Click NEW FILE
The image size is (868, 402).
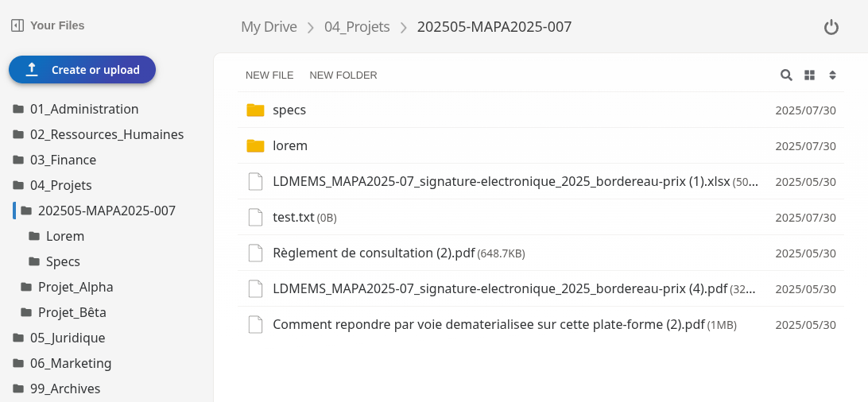pyautogui.click(x=269, y=75)
